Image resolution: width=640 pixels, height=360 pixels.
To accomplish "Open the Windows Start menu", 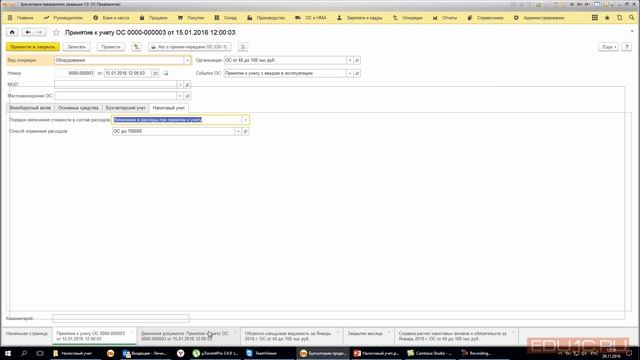I will [x=8, y=353].
